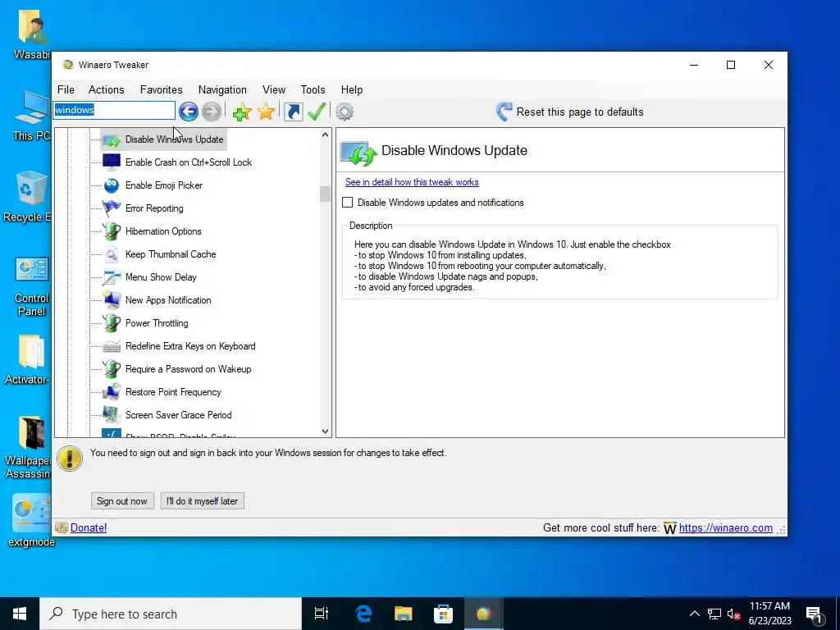Open the Help menu
This screenshot has height=630, width=840.
pos(352,90)
